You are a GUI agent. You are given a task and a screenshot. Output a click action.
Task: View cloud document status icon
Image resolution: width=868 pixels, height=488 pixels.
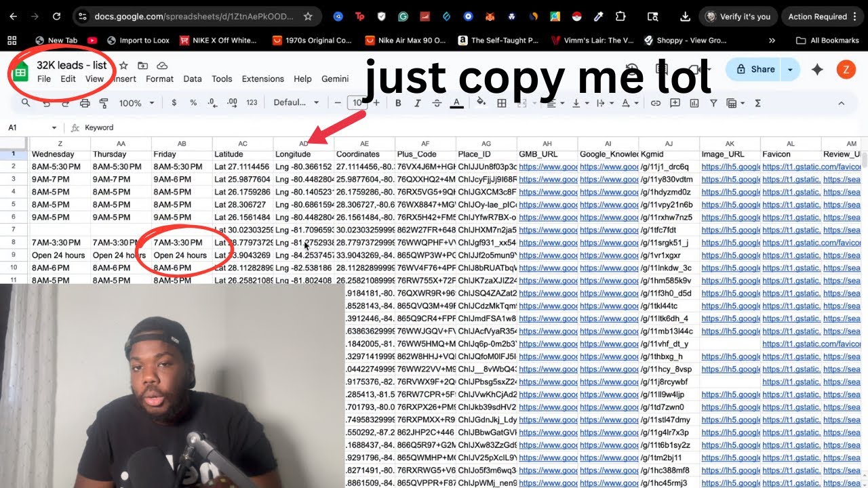[162, 66]
